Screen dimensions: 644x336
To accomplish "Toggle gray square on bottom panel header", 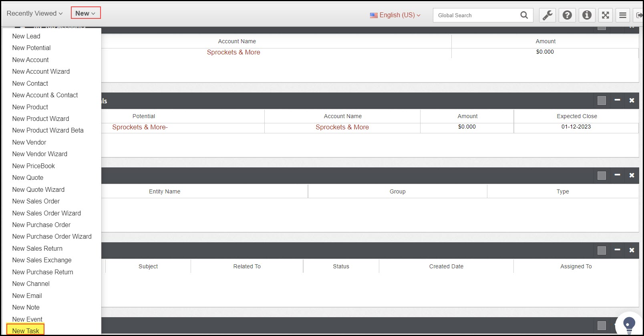I will tap(602, 325).
